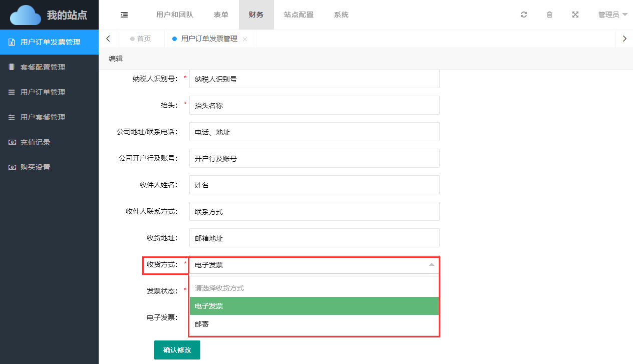
Task: Click the refresh icon in top bar
Action: click(524, 15)
